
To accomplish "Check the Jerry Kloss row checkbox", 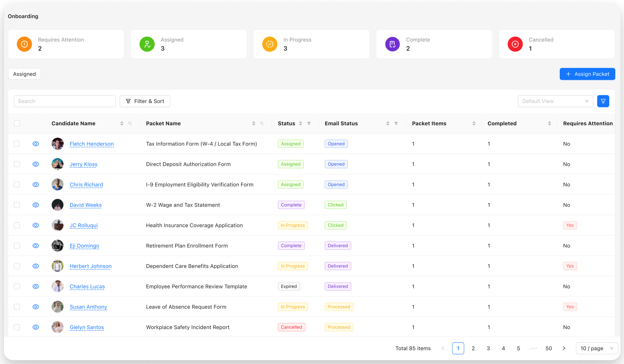I will [17, 164].
